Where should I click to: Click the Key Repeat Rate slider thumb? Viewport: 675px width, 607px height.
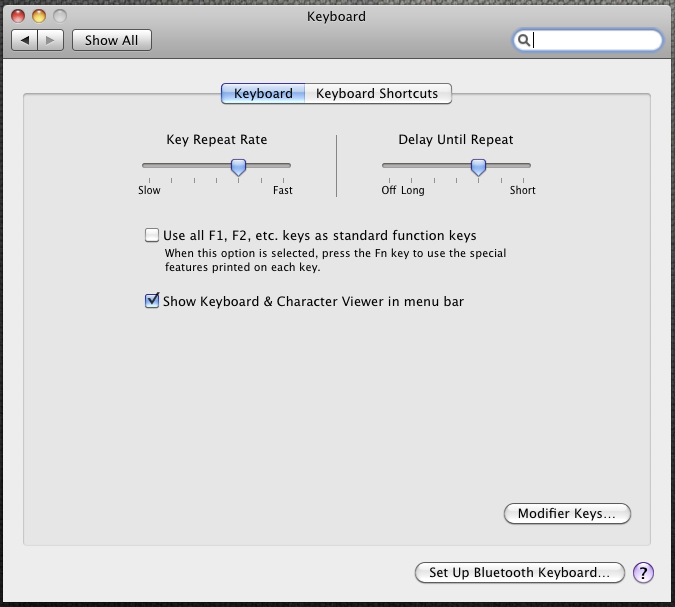coord(238,167)
